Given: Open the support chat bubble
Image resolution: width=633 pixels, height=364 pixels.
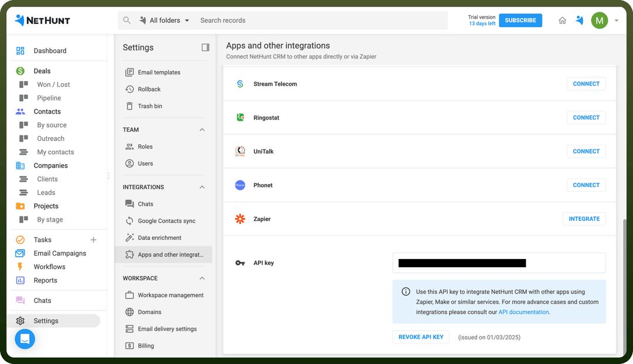Looking at the screenshot, I should [25, 339].
